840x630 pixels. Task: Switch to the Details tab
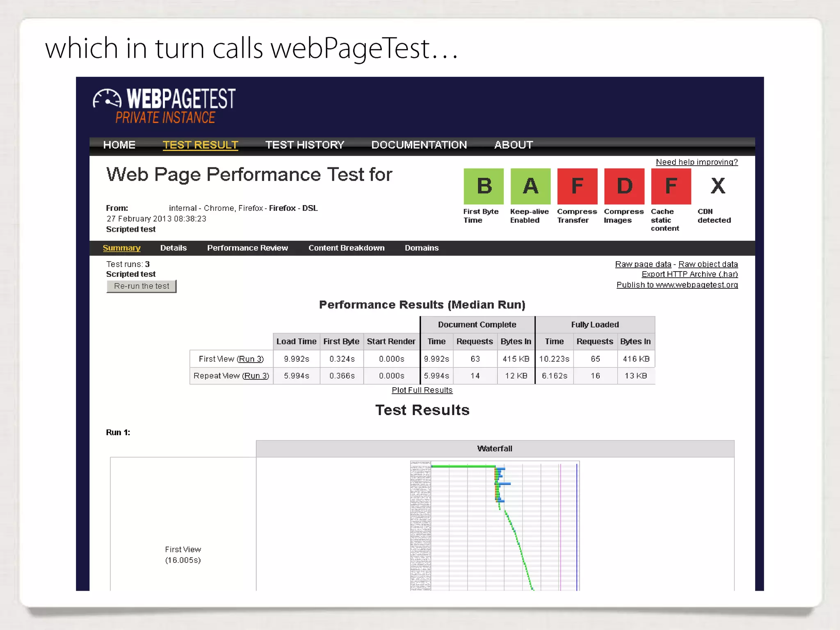click(173, 248)
